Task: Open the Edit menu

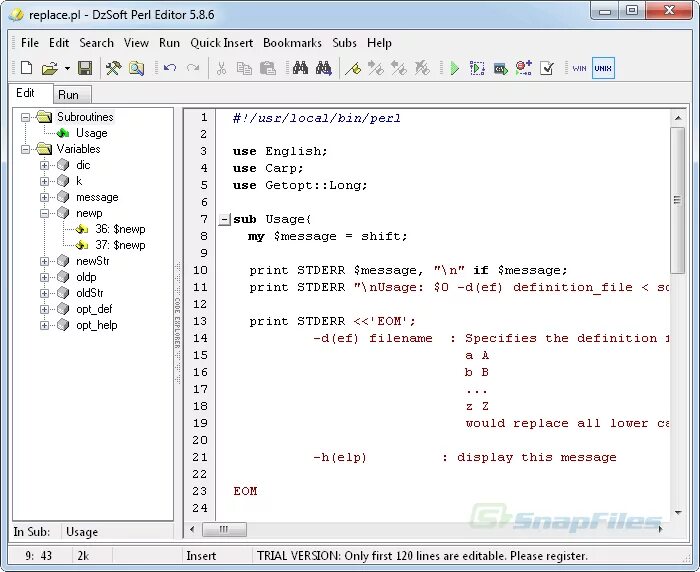Action: (x=59, y=43)
